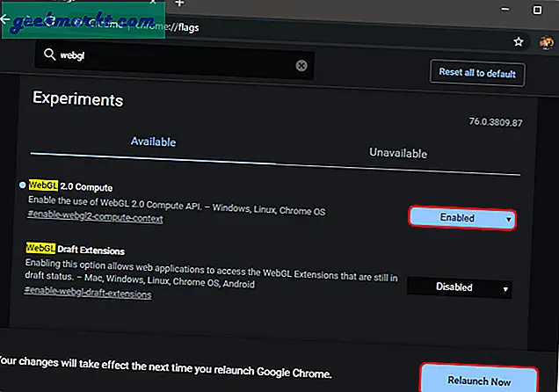The width and height of the screenshot is (559, 392).
Task: Minimize the Chrome window
Action: [x=505, y=10]
